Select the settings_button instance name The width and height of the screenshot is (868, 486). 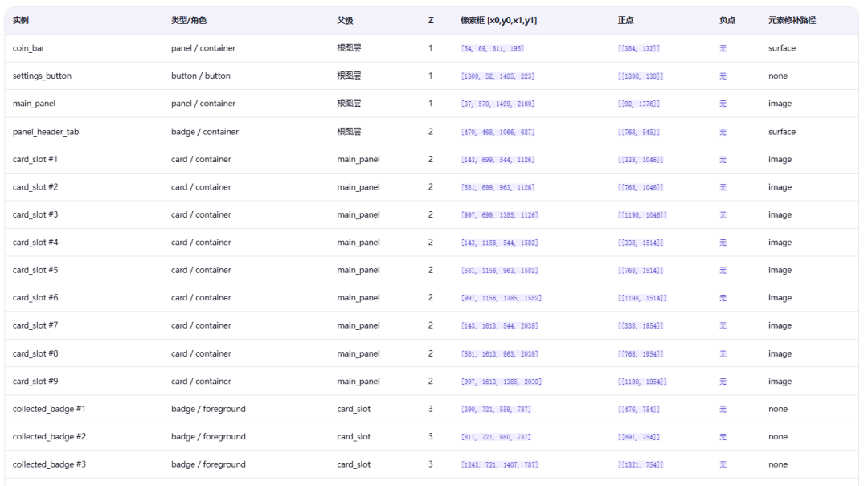42,76
